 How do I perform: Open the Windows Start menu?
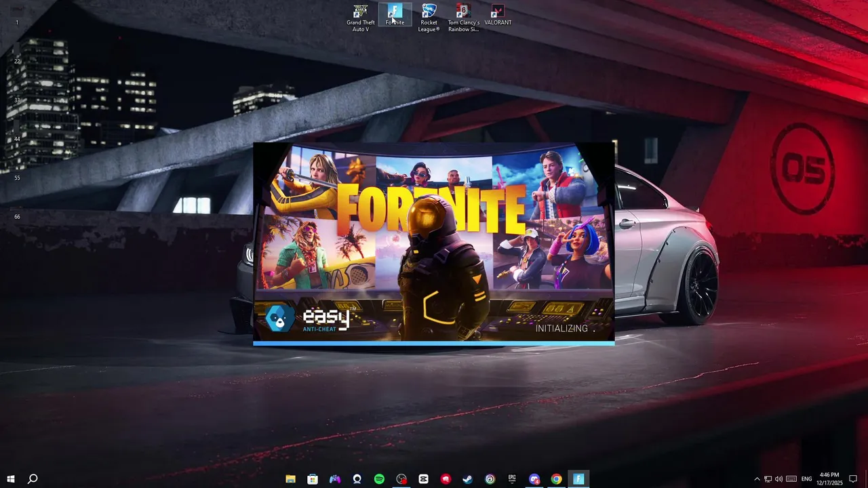(x=11, y=479)
